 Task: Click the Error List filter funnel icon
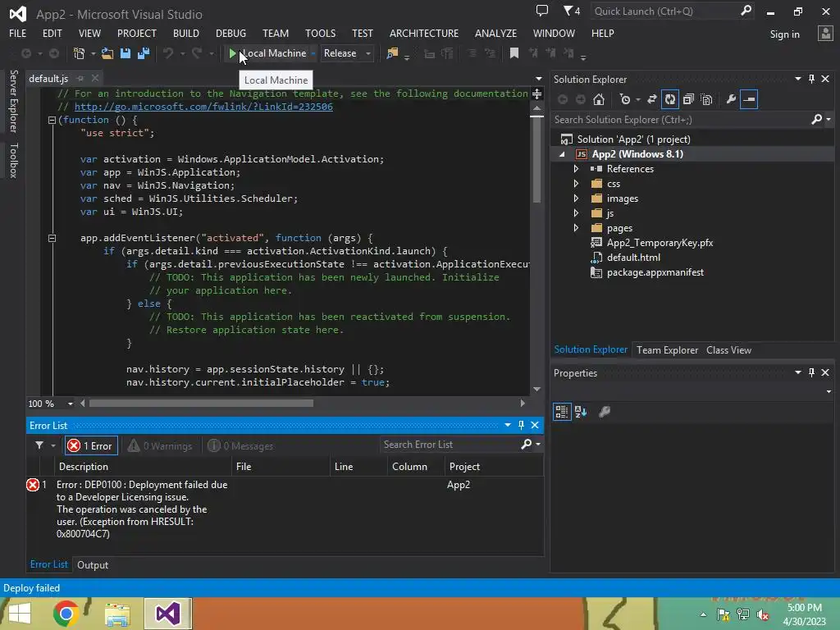coord(39,445)
